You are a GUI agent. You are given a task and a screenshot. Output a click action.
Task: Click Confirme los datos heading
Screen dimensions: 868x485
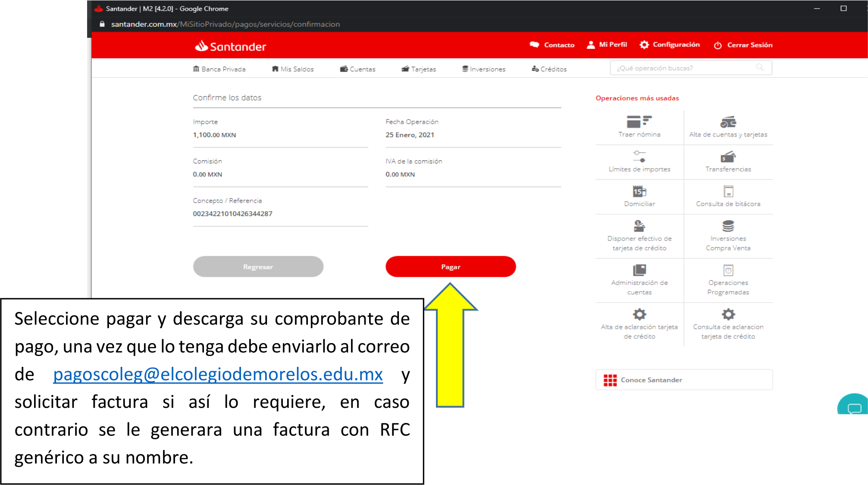click(x=227, y=98)
